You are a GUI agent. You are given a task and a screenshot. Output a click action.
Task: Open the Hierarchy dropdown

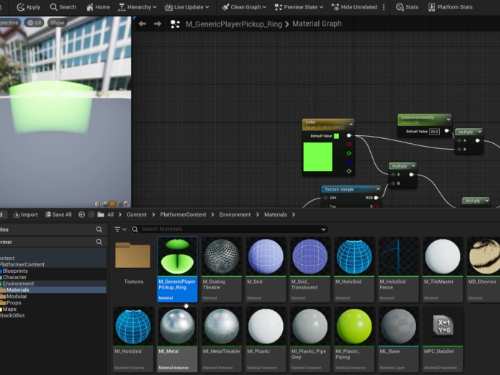pyautogui.click(x=137, y=7)
